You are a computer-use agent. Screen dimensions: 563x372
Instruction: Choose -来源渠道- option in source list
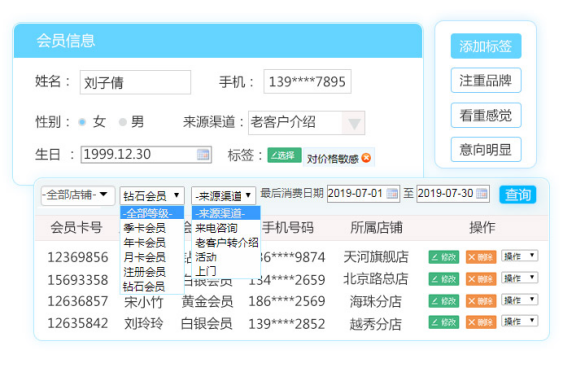pyautogui.click(x=226, y=213)
